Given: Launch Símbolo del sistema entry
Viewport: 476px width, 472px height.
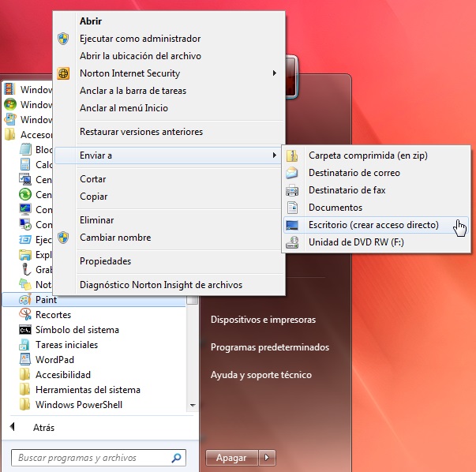Looking at the screenshot, I should tap(94, 330).
